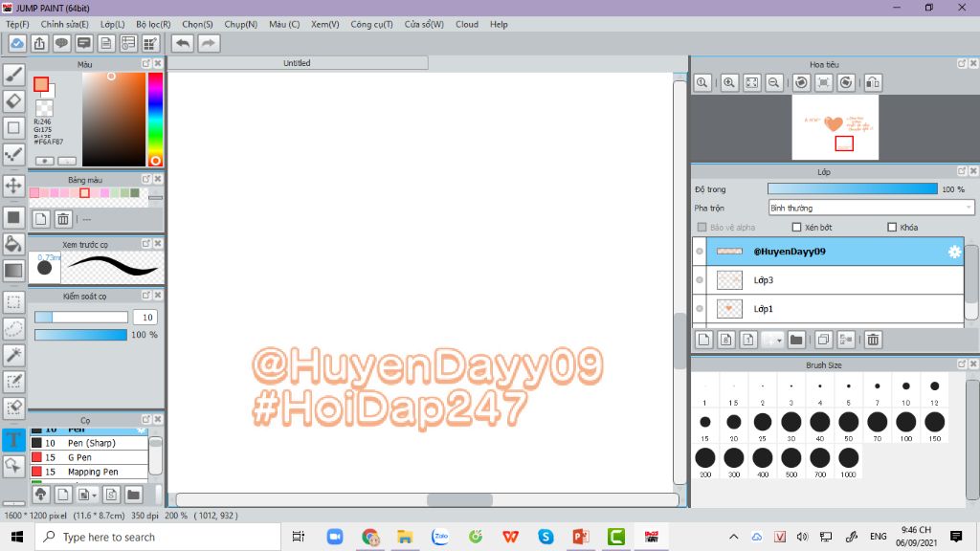Toggle the Bảo vệ alpha checkbox

[702, 228]
